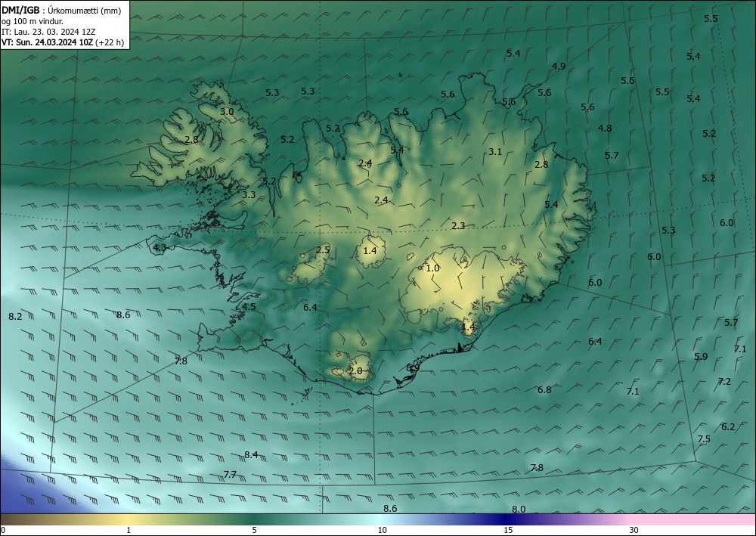
Task: Click the 7.2 map value
Action: (x=724, y=382)
